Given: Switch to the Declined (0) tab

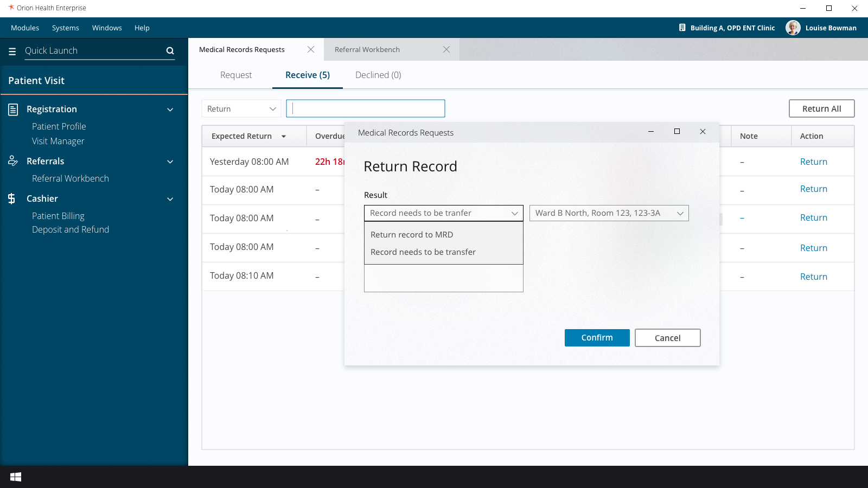Looking at the screenshot, I should pyautogui.click(x=378, y=75).
